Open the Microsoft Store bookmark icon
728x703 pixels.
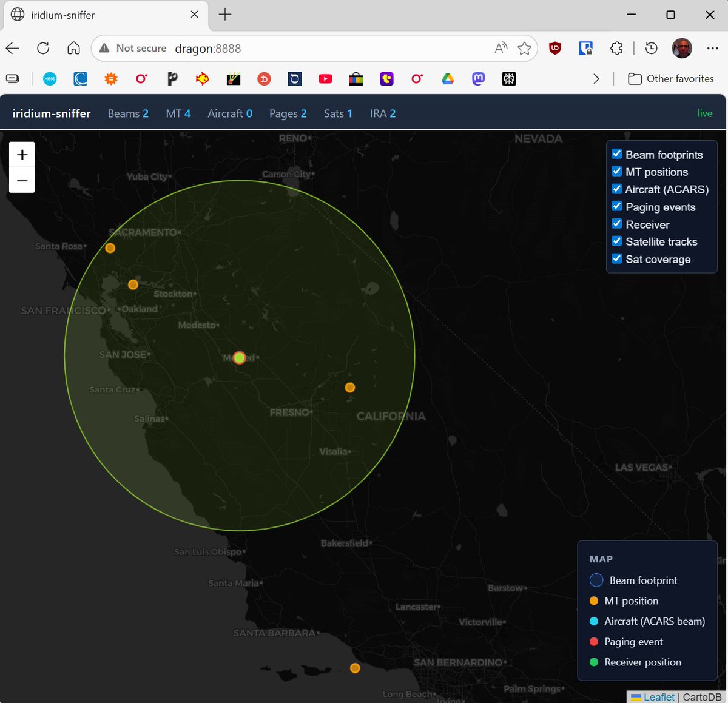pos(356,79)
